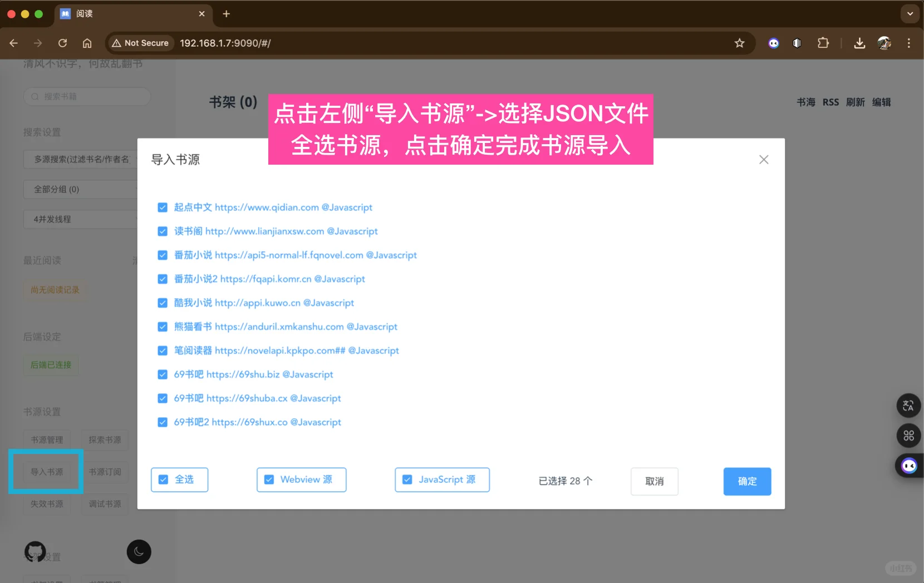The image size is (924, 583).
Task: Open the browser three-dot menu
Action: coord(909,43)
